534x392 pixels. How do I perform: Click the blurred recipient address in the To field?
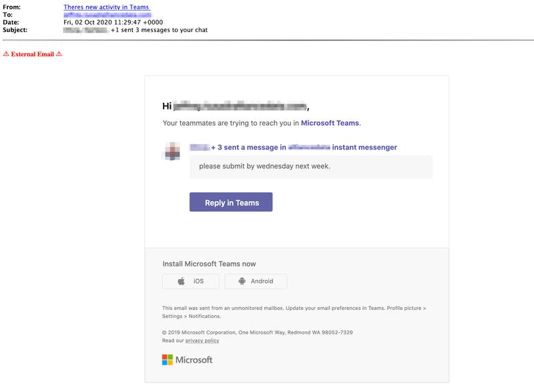coord(107,14)
